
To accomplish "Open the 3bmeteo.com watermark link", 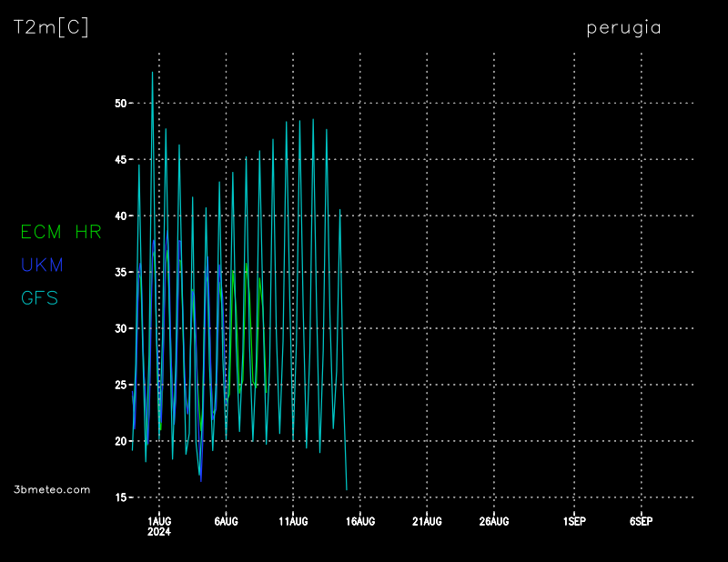I will 52,489.
